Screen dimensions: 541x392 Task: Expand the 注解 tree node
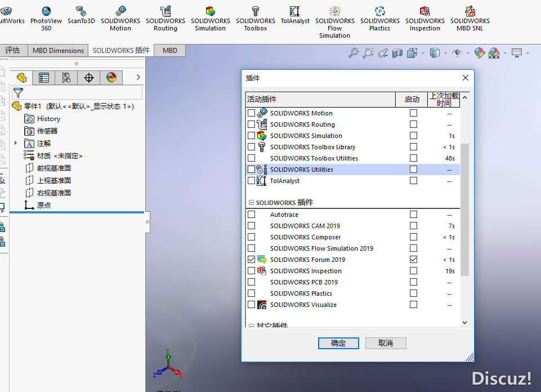coord(16,143)
